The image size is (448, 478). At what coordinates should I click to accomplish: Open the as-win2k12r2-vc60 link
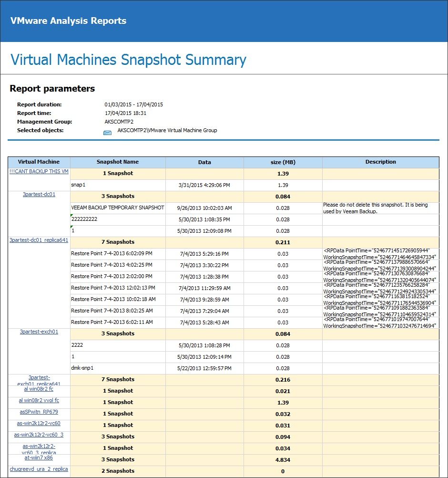pos(39,423)
